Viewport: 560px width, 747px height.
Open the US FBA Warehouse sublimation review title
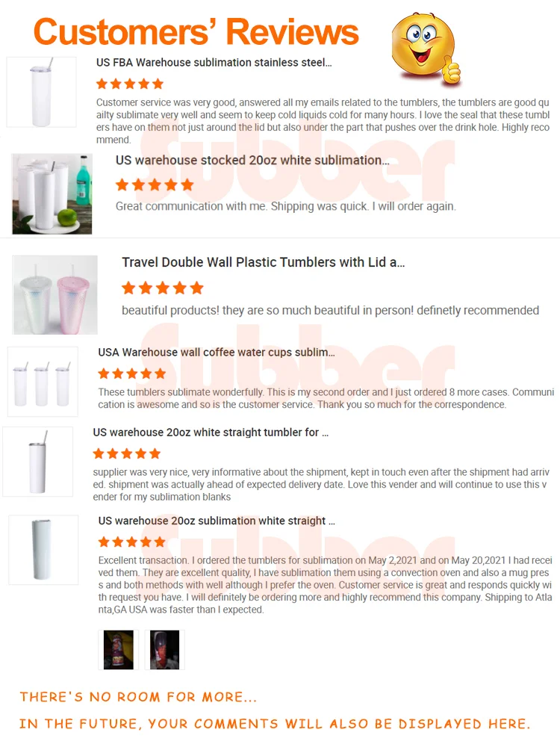click(214, 63)
